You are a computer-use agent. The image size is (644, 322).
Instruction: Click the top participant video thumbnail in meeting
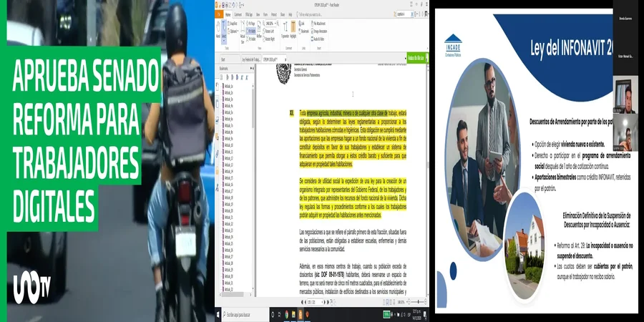click(625, 96)
